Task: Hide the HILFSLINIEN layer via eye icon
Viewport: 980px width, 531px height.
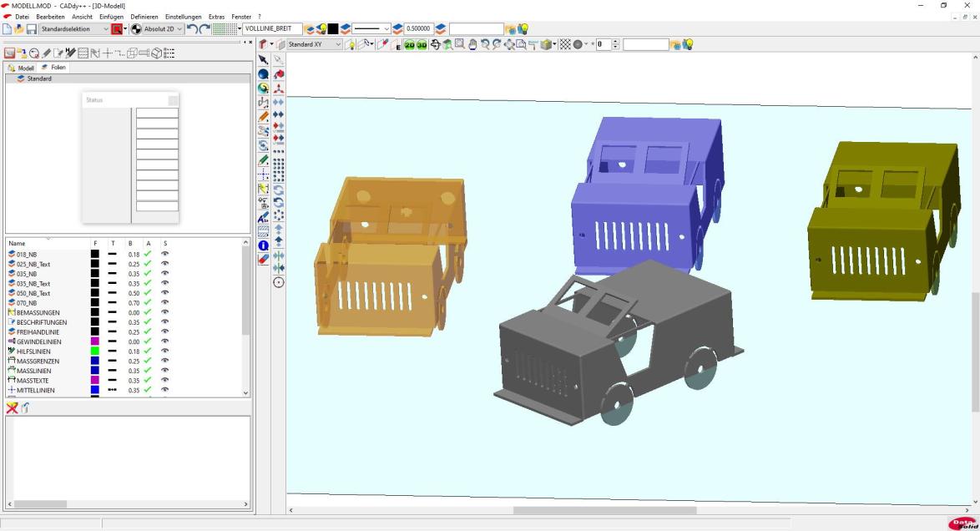Action: 164,351
